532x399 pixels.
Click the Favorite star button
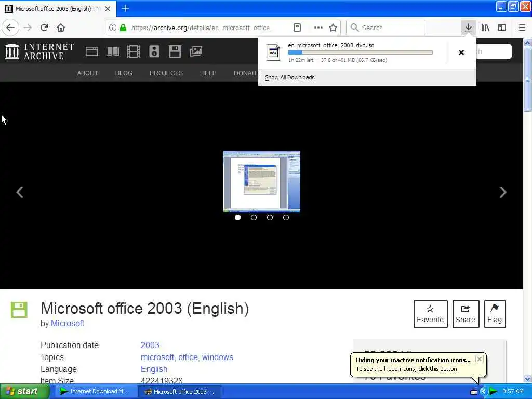(x=430, y=314)
